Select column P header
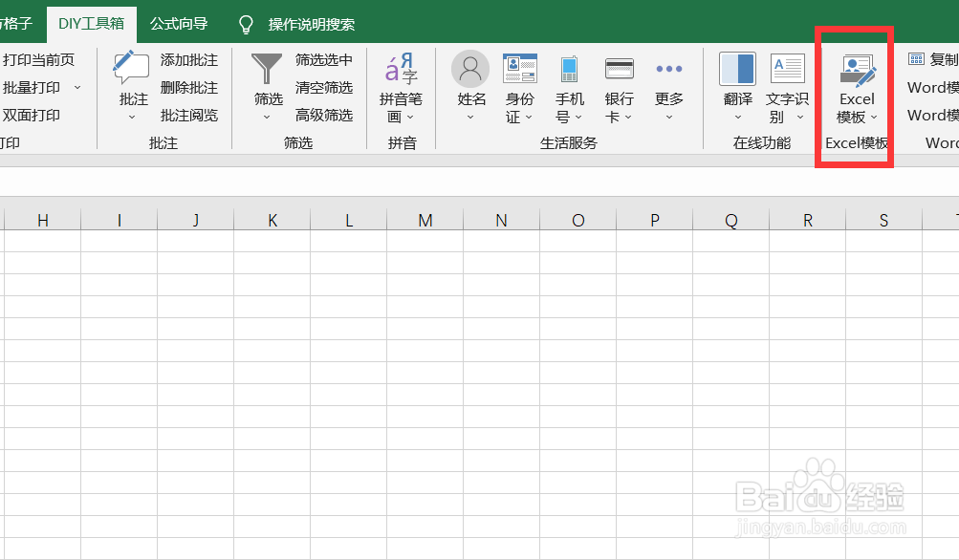Image resolution: width=959 pixels, height=560 pixels. coord(654,220)
